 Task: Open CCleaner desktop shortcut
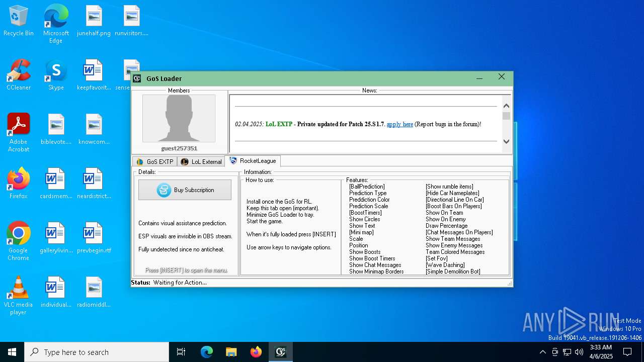click(19, 75)
